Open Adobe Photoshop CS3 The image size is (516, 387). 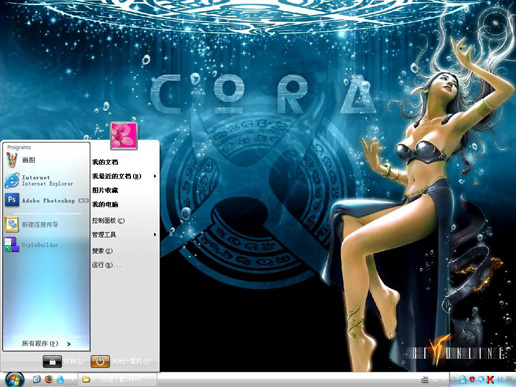coord(47,200)
